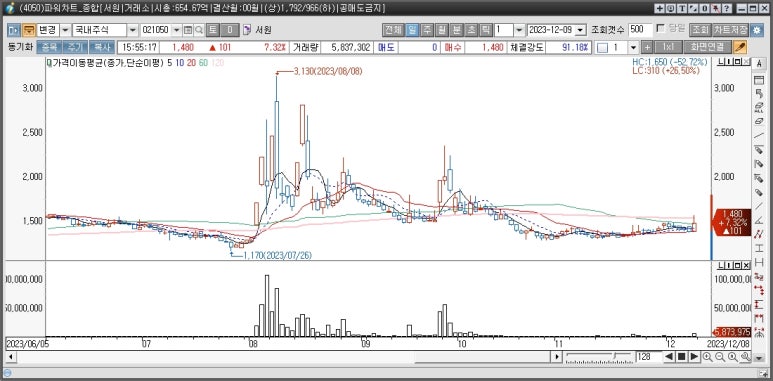Open the 2023-12-09 date dropdown
This screenshot has width=773, height=381.
[580, 30]
